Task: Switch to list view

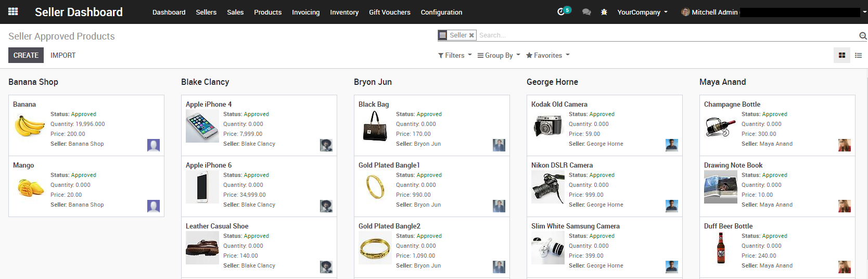Action: click(x=859, y=55)
